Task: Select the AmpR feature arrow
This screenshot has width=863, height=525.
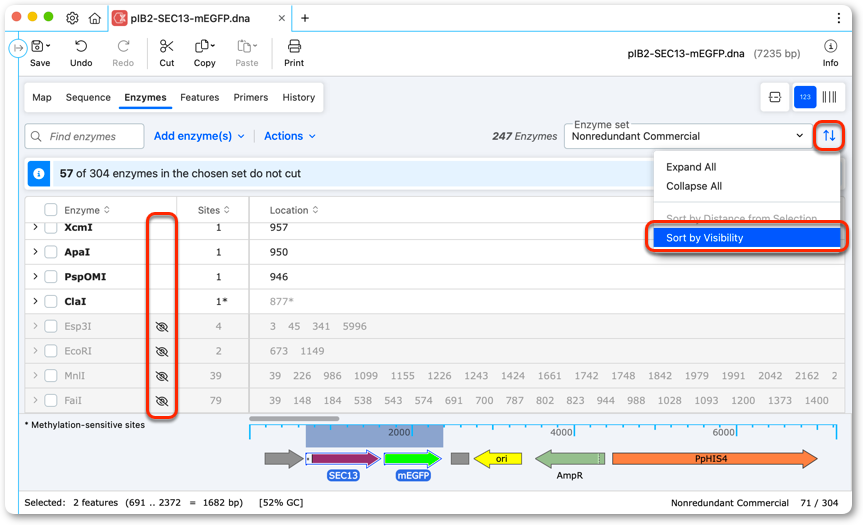Action: (x=570, y=458)
